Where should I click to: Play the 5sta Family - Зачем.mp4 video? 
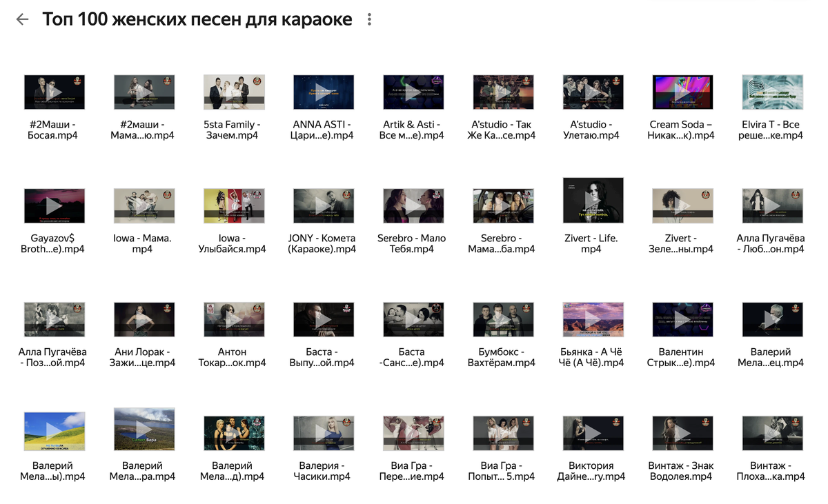pyautogui.click(x=234, y=92)
